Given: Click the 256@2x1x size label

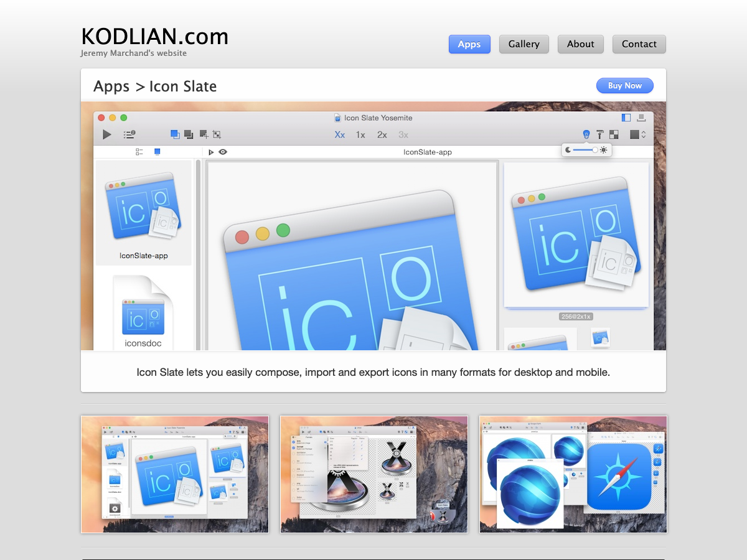Looking at the screenshot, I should click(576, 317).
